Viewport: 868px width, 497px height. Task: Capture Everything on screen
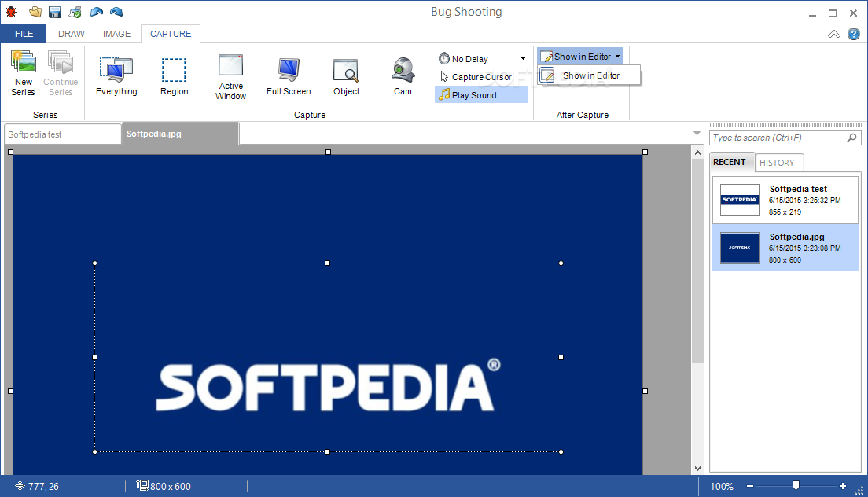click(116, 76)
